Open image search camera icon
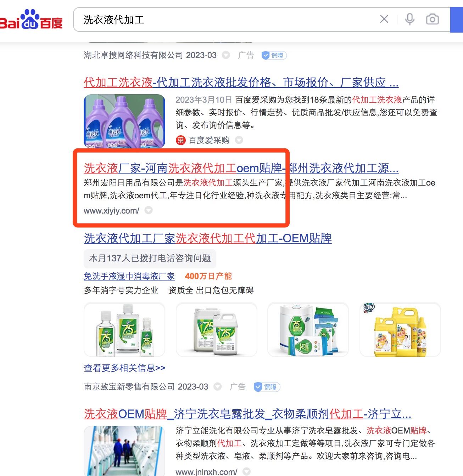The height and width of the screenshot is (476, 463). (x=432, y=19)
